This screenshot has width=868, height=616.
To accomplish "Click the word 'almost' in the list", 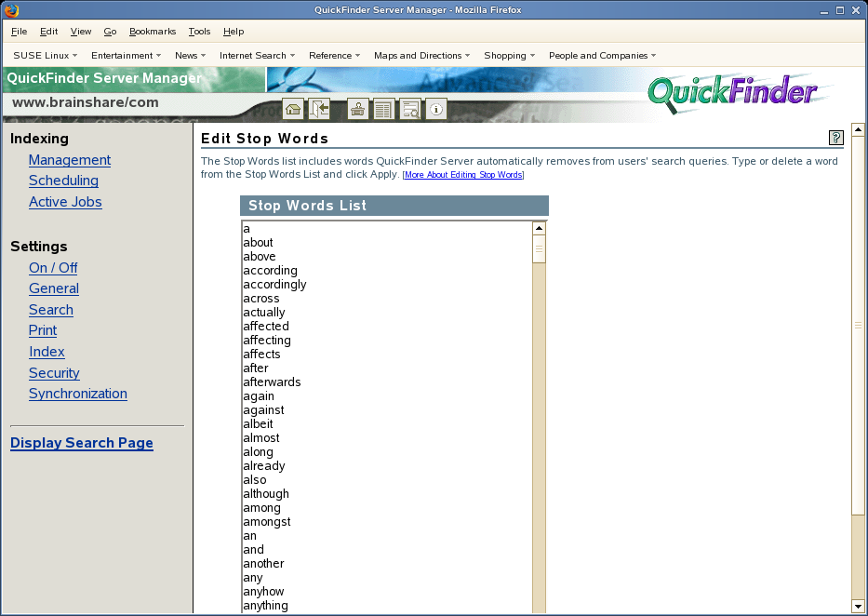I will tap(261, 437).
